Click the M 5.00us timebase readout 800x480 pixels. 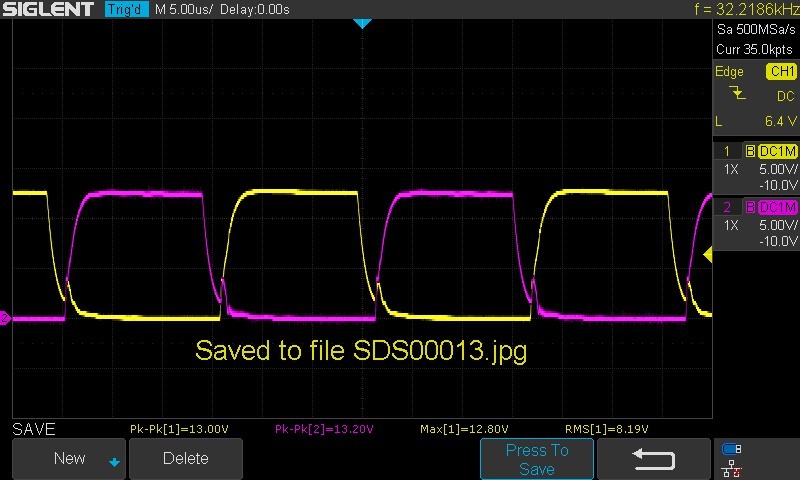pos(184,10)
